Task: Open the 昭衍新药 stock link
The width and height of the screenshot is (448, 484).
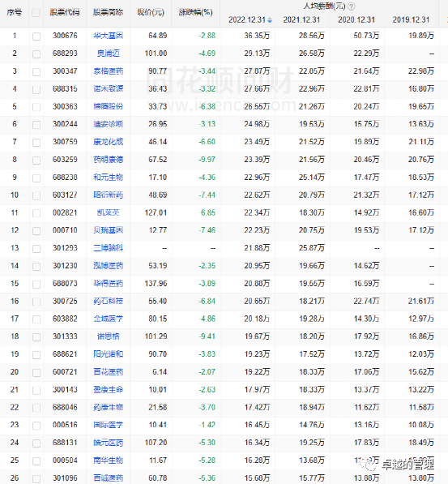Action: (x=109, y=195)
